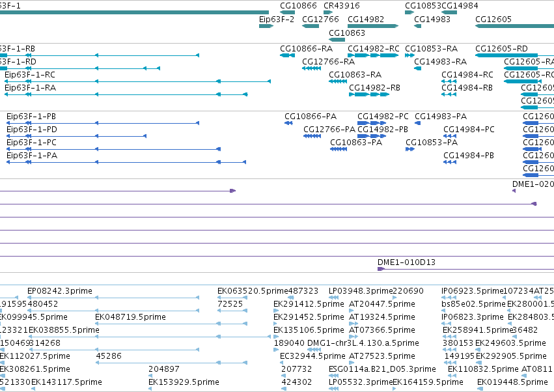Select EST labeled 72525
Image resolution: width=554 pixels, height=392 pixels.
(230, 304)
